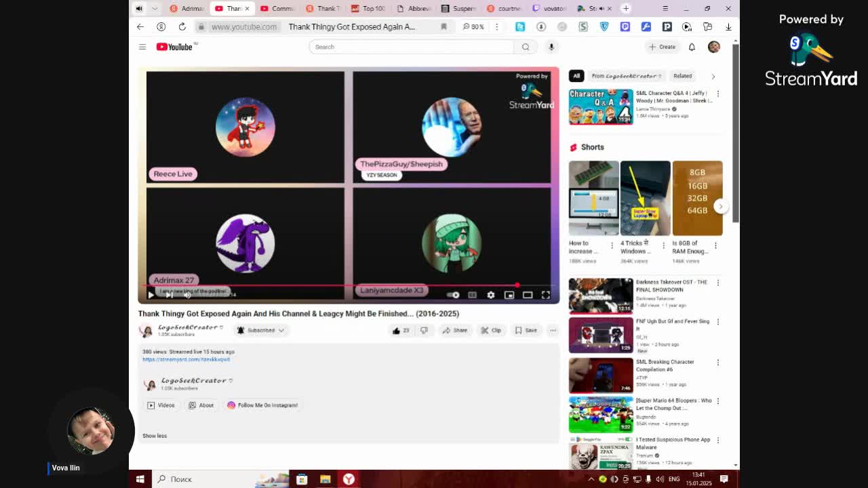Open browser downloads arrow icon
Image resolution: width=868 pixels, height=488 pixels.
[x=728, y=26]
